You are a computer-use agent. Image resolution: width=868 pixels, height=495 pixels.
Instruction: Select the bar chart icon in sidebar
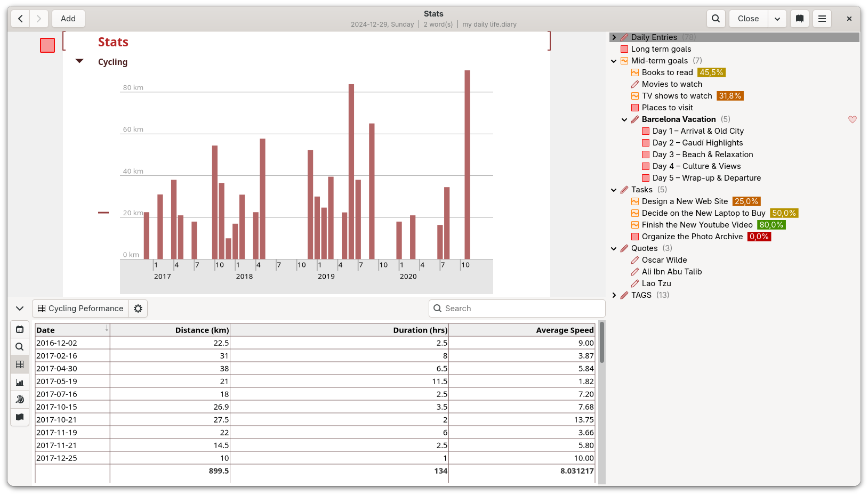20,382
